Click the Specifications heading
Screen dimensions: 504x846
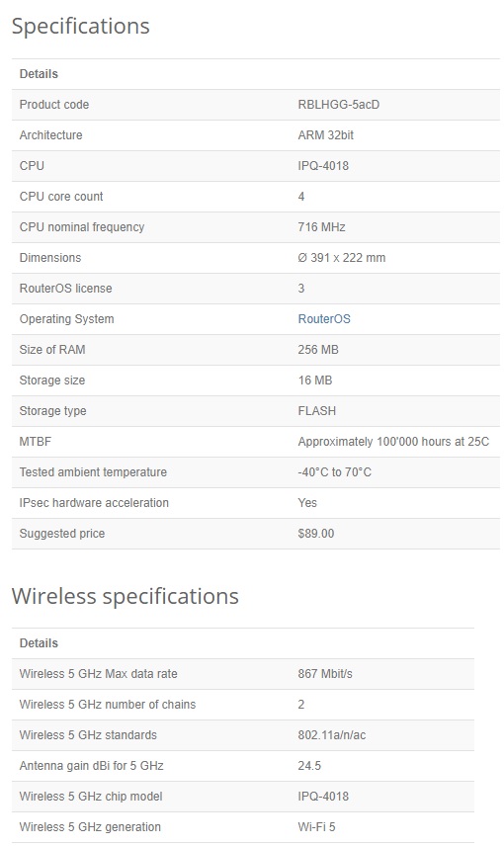(80, 26)
